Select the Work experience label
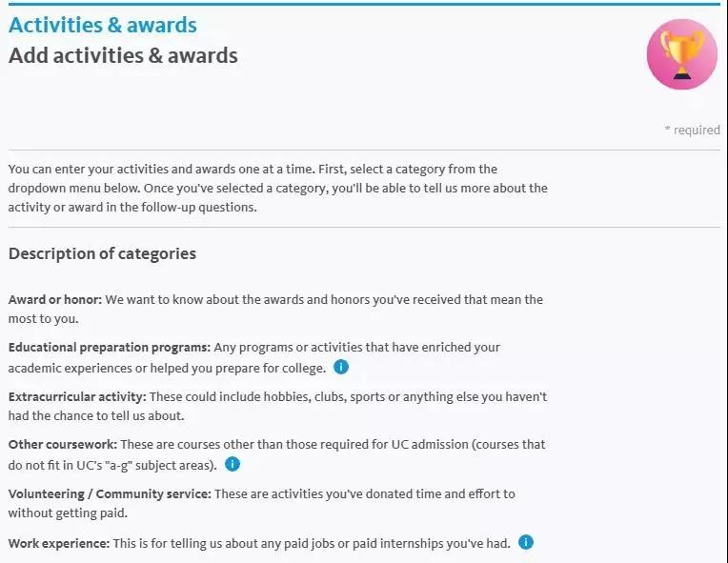This screenshot has width=728, height=563. tap(59, 543)
